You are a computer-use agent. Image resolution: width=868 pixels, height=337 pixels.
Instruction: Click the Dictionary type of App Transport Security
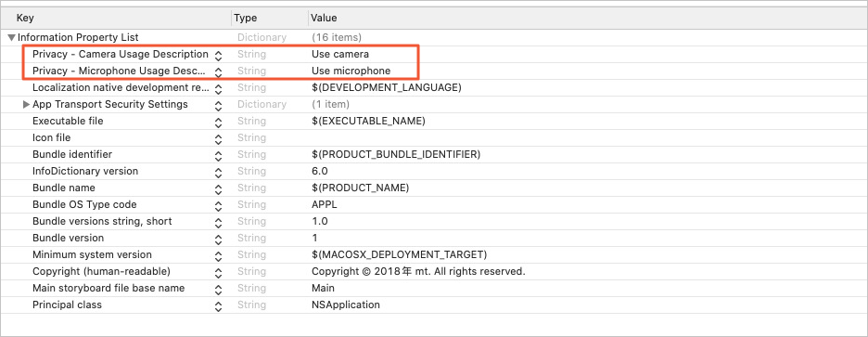pos(262,104)
